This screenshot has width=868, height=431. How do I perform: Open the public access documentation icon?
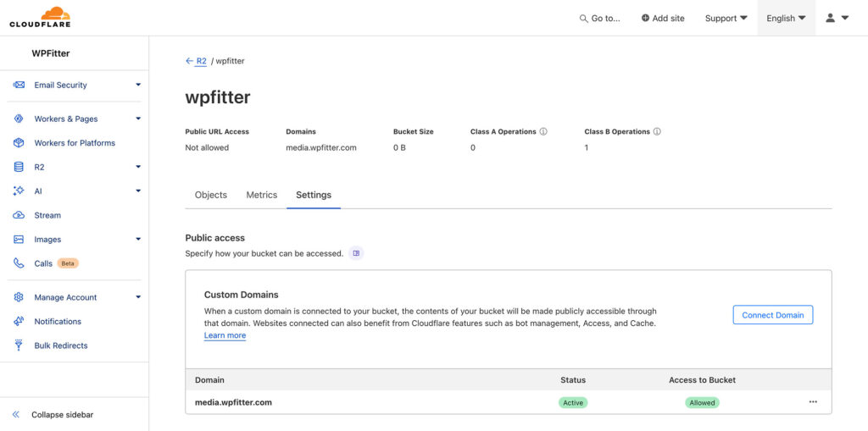tap(356, 253)
